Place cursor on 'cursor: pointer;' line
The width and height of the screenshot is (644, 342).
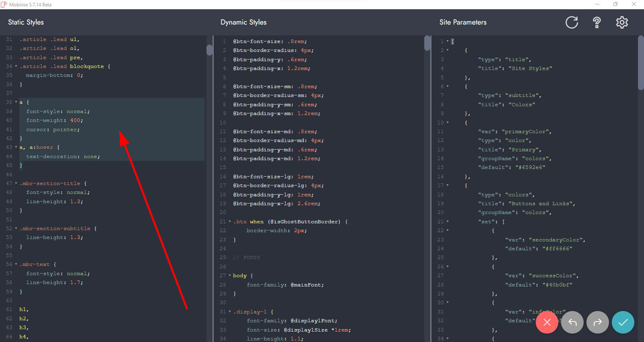click(53, 130)
